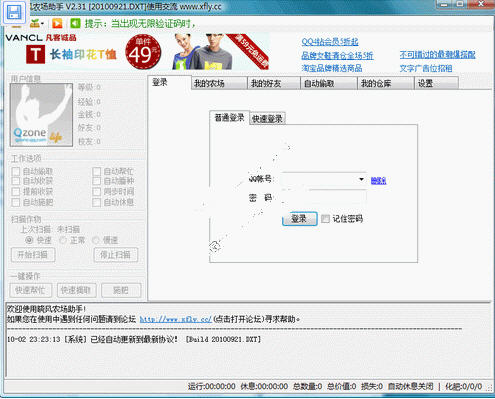This screenshot has width=495, height=399.
Task: Expand the QQ帐号 account dropdown arrow
Action: (x=361, y=179)
